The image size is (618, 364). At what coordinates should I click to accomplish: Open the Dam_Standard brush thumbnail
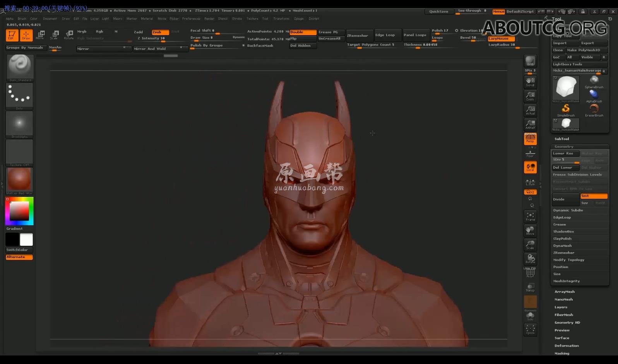20,68
